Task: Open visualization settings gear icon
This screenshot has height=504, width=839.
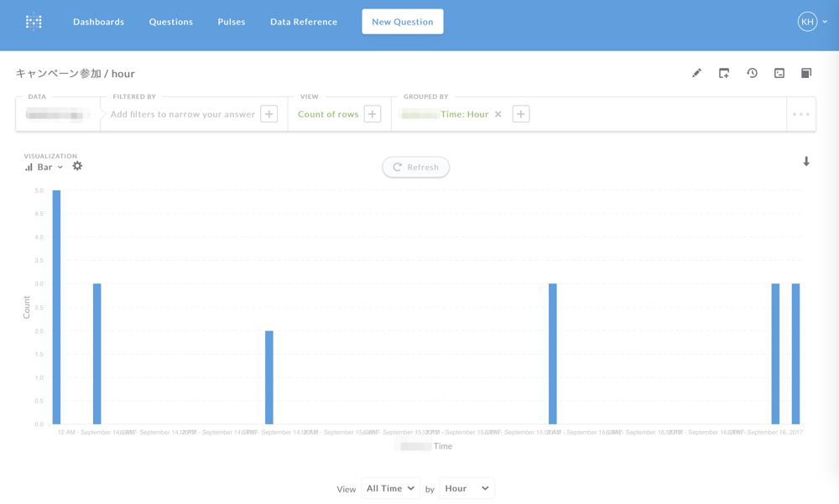Action: (x=77, y=166)
